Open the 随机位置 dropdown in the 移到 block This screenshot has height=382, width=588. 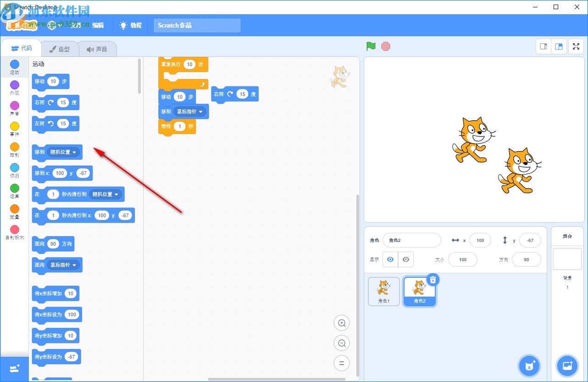64,152
